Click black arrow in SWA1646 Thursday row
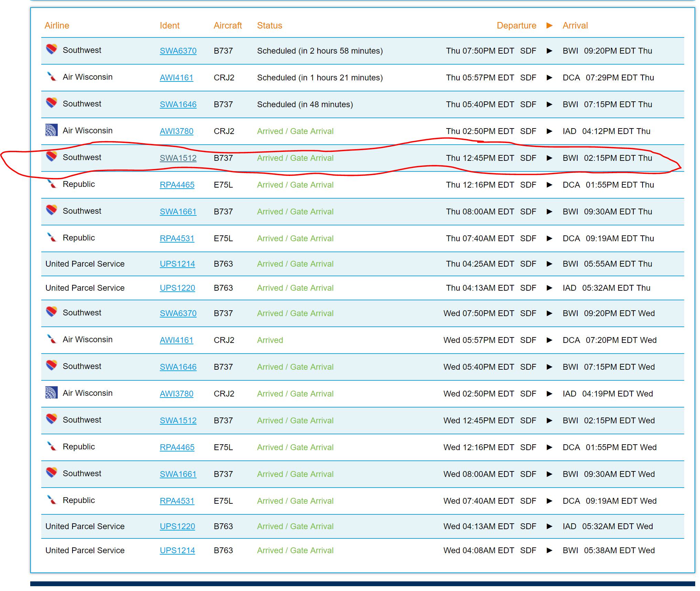This screenshot has height=591, width=700. point(549,104)
